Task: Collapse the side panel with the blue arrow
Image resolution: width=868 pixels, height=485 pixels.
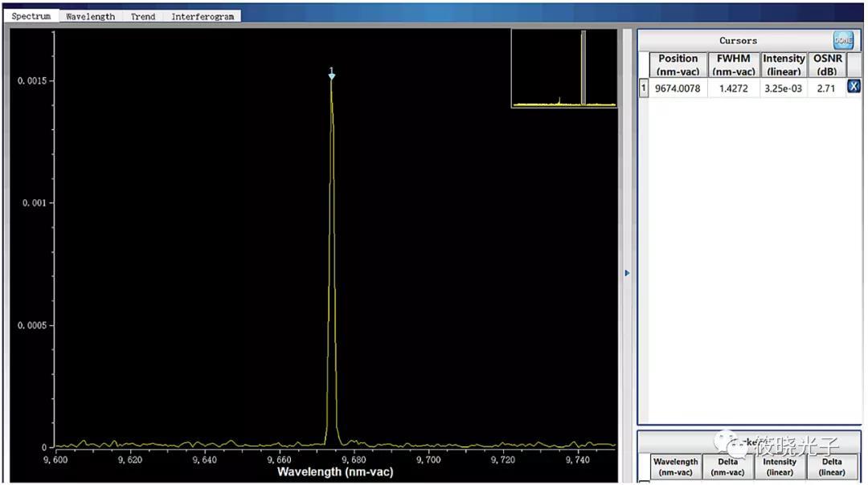Action: (627, 273)
